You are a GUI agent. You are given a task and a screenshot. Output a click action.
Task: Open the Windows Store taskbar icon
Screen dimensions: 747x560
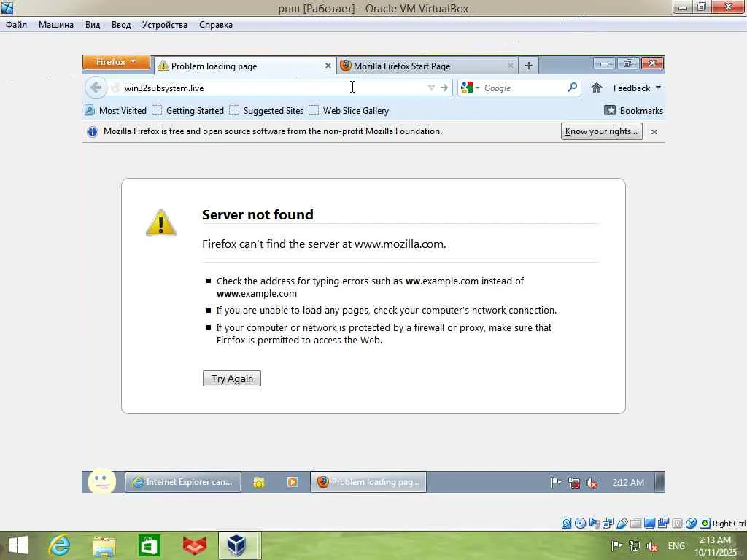point(149,545)
